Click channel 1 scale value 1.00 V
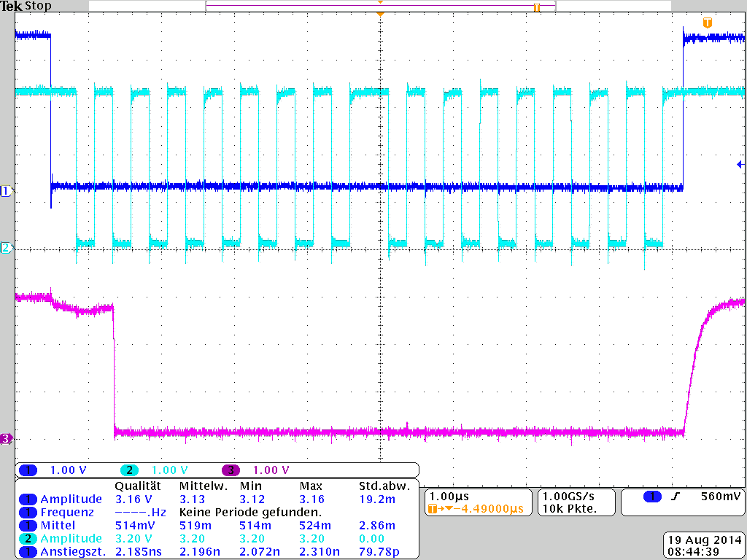 68,470
